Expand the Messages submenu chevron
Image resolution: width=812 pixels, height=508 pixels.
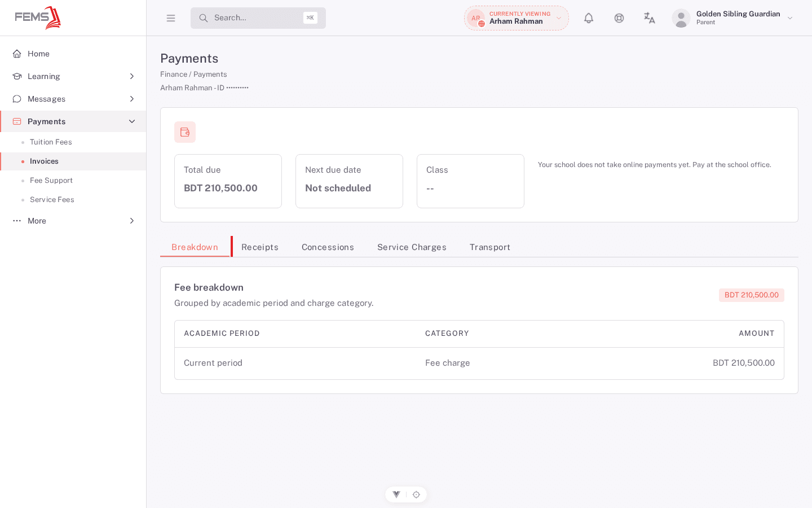[x=132, y=99]
